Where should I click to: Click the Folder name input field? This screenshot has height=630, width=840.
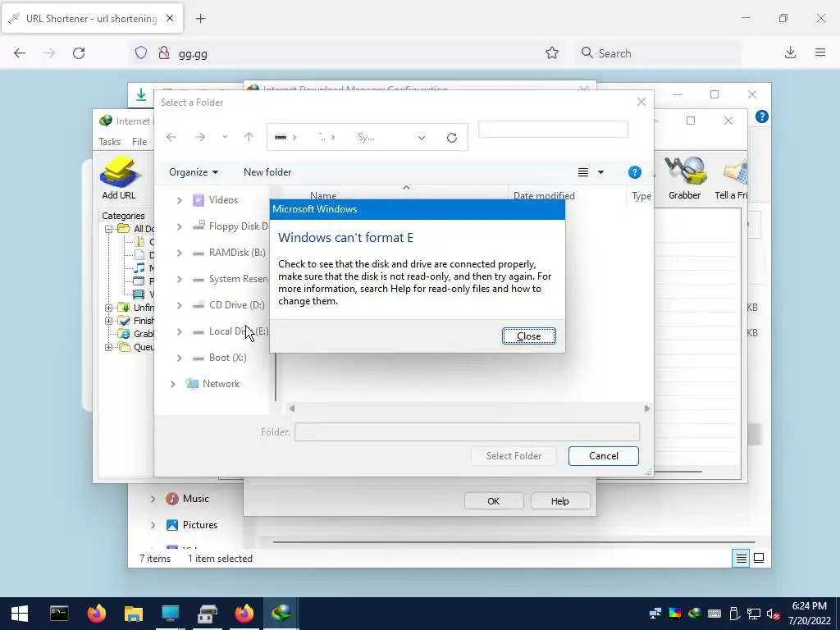tap(467, 431)
